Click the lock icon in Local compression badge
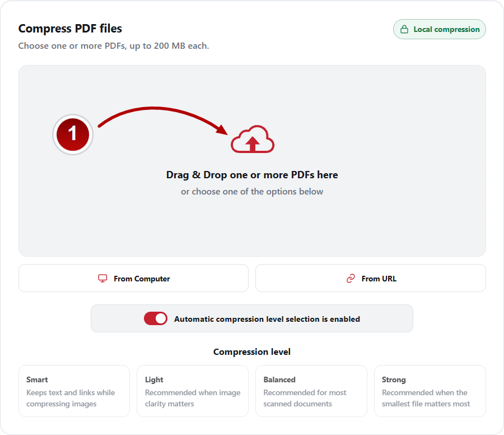The height and width of the screenshot is (435, 504). [x=404, y=29]
